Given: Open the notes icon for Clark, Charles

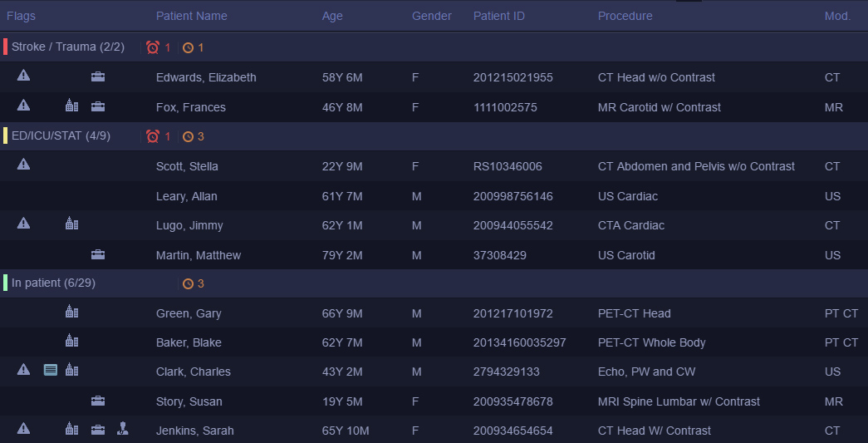Looking at the screenshot, I should 51,370.
